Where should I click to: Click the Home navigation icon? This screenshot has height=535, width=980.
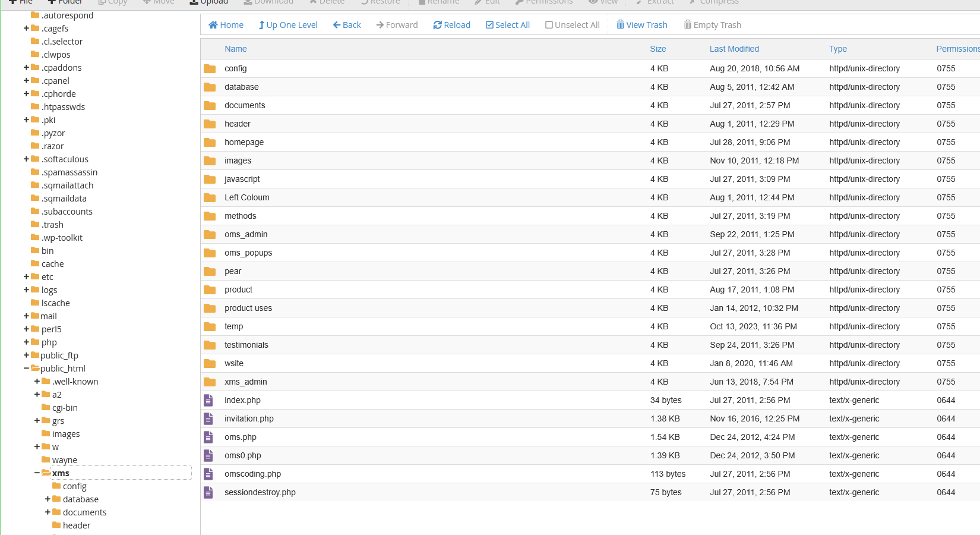(213, 25)
